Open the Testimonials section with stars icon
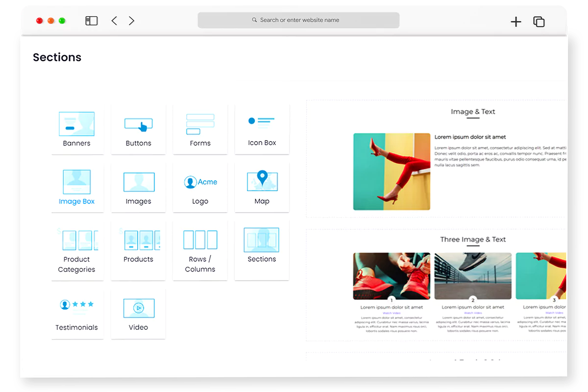 click(77, 314)
